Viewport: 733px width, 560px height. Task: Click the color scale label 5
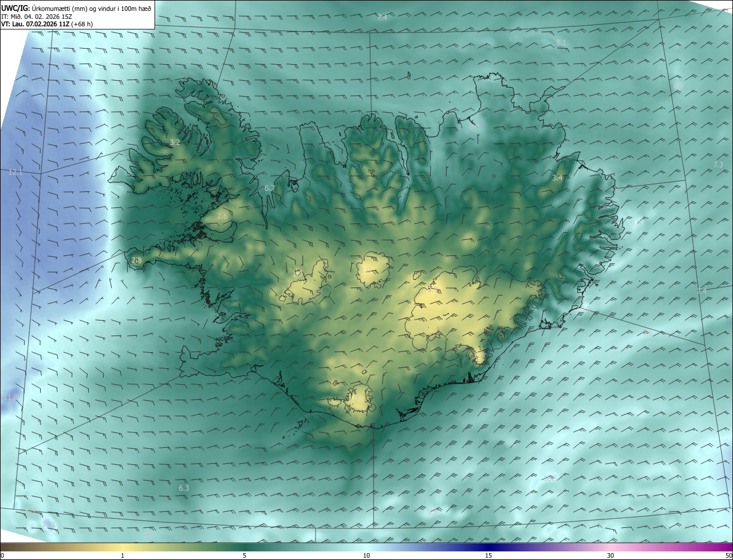coord(245,556)
